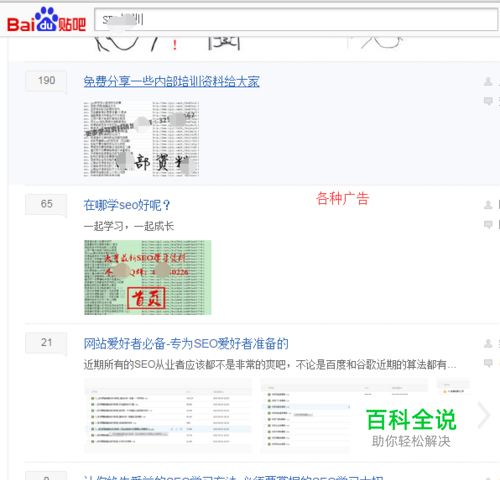Click the snippet beginning '近期所有的SEO从业者'
Image resolution: width=500 pixels, height=480 pixels.
[x=270, y=365]
